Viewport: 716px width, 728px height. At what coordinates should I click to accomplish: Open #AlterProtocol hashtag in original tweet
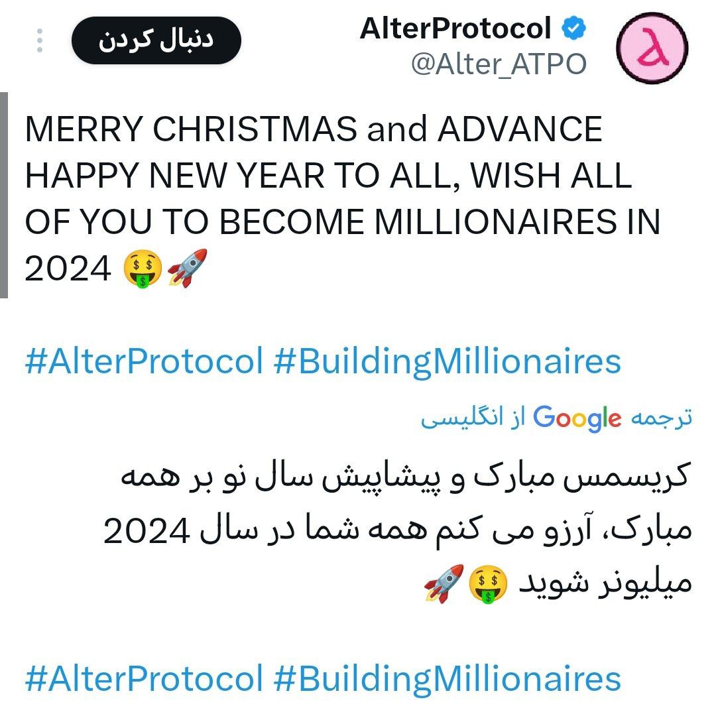[x=145, y=361]
